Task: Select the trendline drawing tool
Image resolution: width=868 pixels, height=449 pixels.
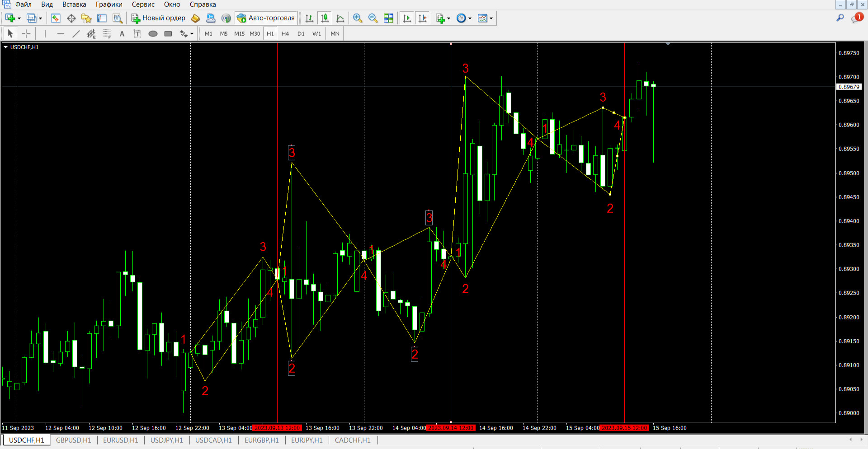Action: pyautogui.click(x=76, y=33)
